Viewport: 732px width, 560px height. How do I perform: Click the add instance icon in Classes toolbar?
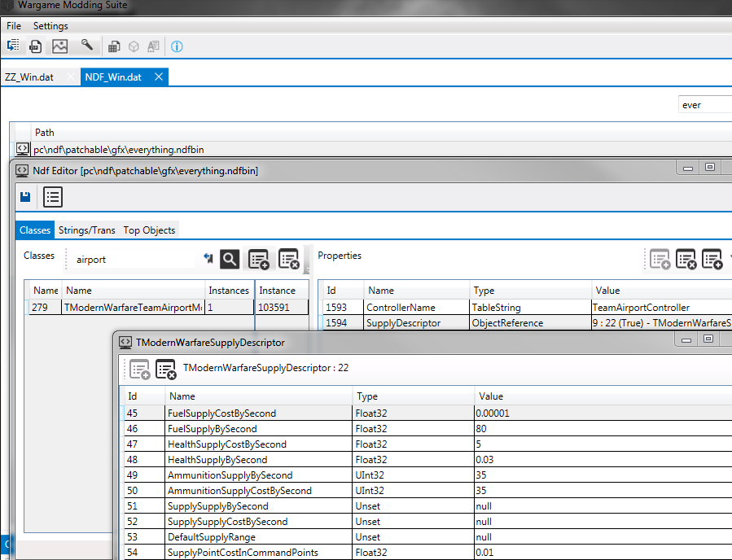259,259
